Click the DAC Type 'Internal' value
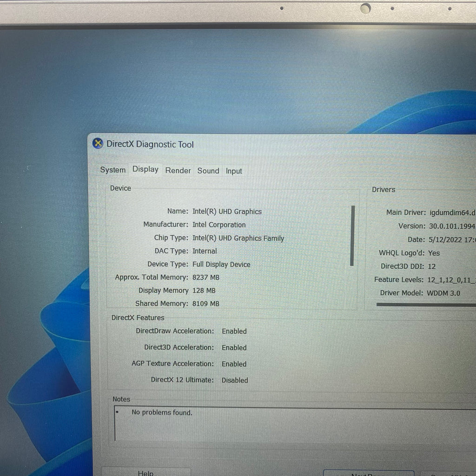This screenshot has height=476, width=476. click(205, 251)
